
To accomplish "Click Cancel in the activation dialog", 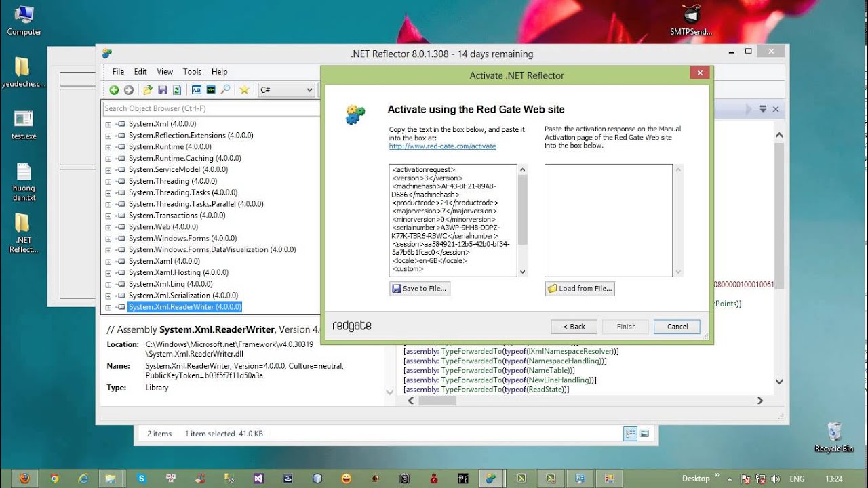I will (677, 327).
